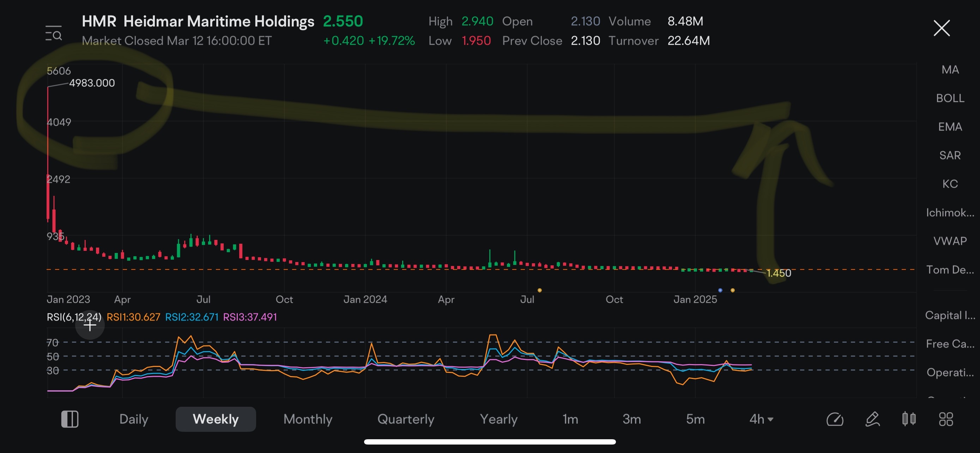Open the stock search list icon
Image resolution: width=980 pixels, height=453 pixels.
[x=54, y=34]
